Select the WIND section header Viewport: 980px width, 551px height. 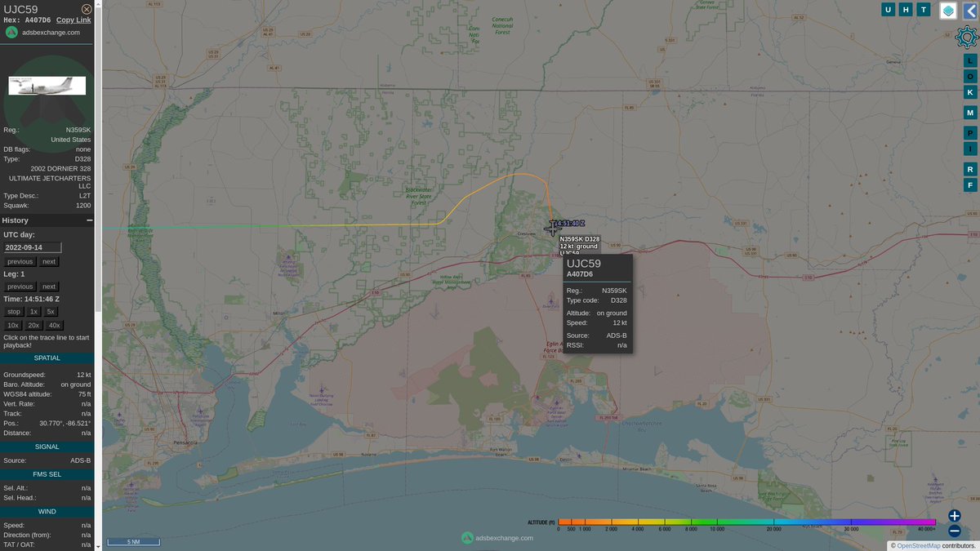click(x=47, y=511)
